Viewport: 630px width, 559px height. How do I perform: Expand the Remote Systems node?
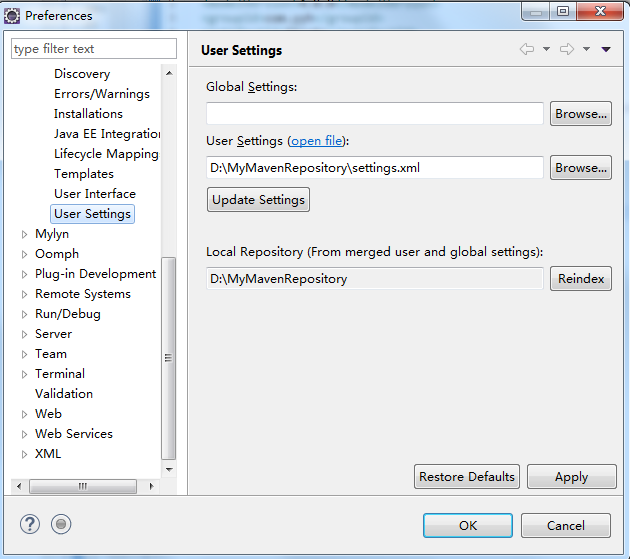pos(25,295)
